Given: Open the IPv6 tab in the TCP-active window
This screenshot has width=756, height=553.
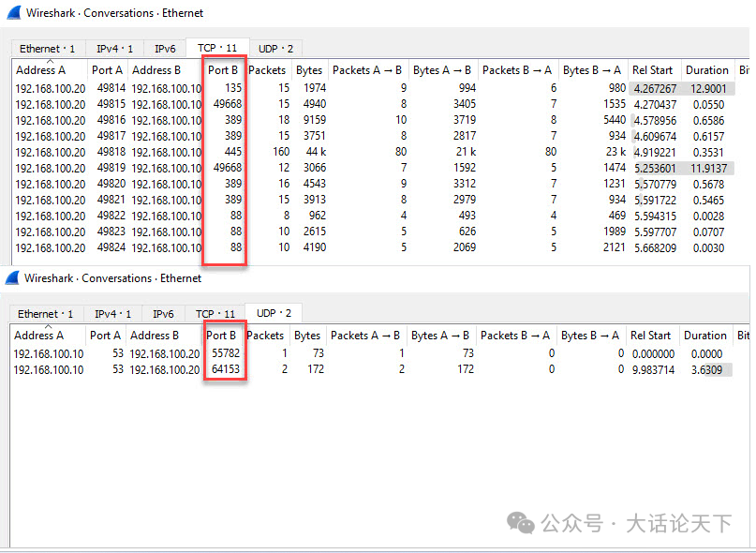Looking at the screenshot, I should (x=165, y=49).
